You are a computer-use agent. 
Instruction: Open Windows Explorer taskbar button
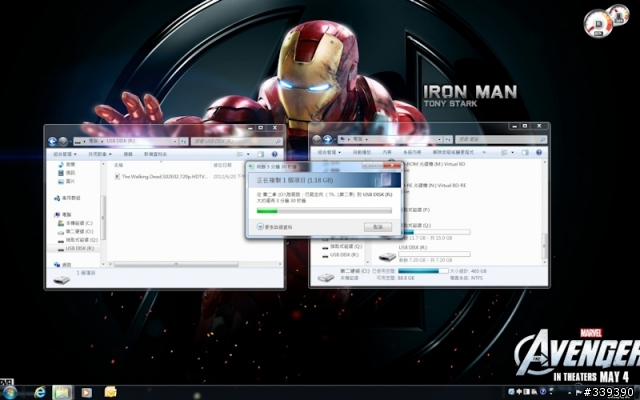[62, 393]
